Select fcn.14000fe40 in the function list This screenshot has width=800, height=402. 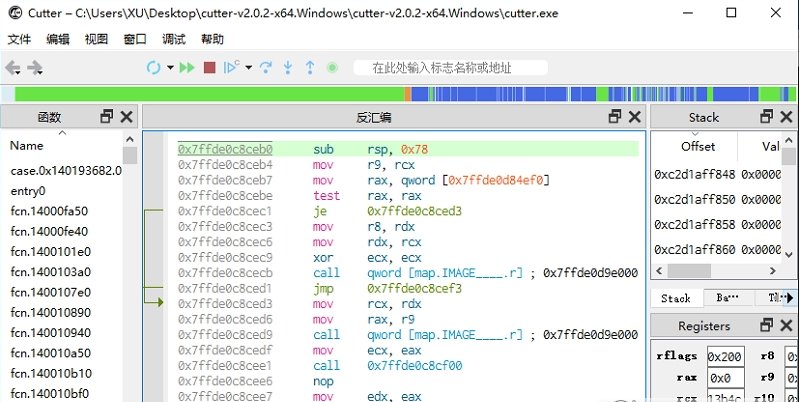click(49, 232)
